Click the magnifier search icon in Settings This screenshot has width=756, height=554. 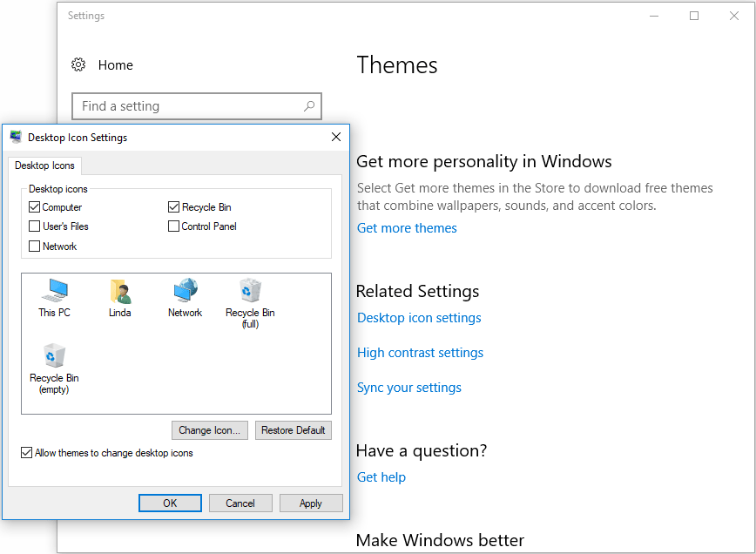click(309, 106)
